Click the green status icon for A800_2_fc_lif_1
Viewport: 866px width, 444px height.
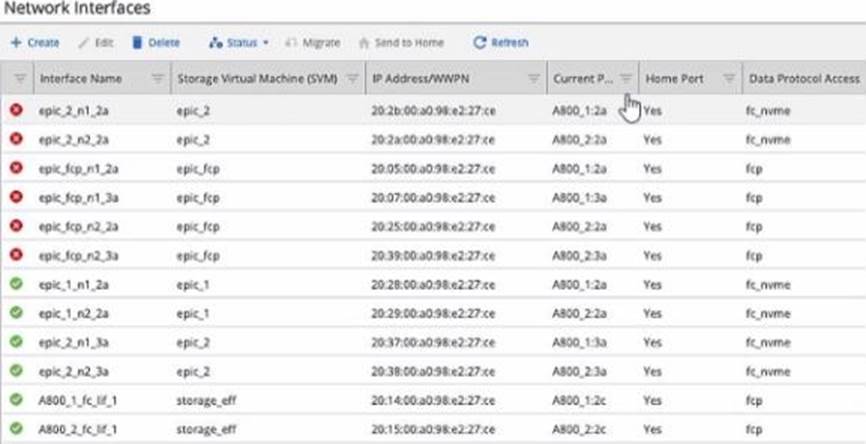pos(16,430)
